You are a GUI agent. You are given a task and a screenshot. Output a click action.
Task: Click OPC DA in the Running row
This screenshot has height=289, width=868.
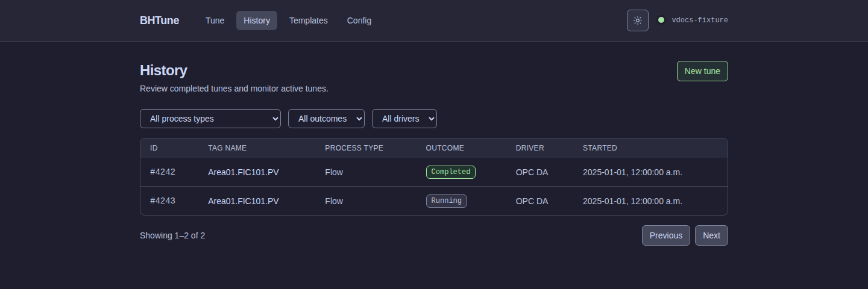click(x=532, y=201)
